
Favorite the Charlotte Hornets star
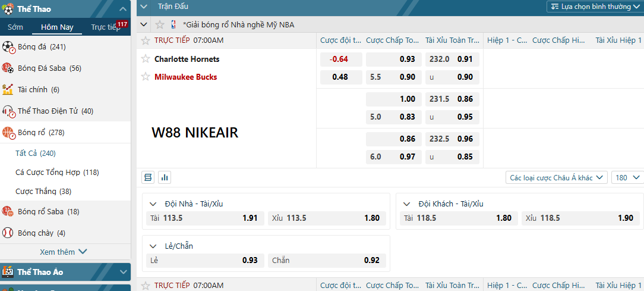point(146,59)
